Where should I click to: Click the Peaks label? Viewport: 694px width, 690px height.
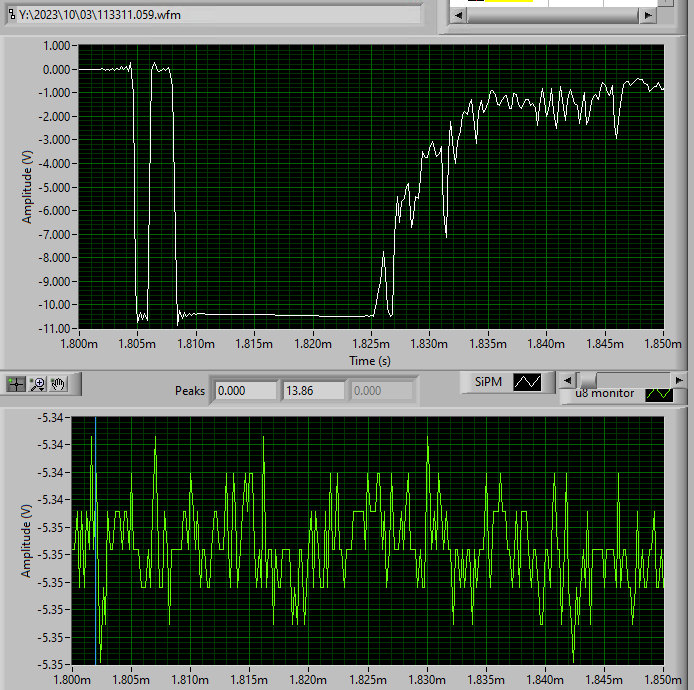pyautogui.click(x=190, y=391)
